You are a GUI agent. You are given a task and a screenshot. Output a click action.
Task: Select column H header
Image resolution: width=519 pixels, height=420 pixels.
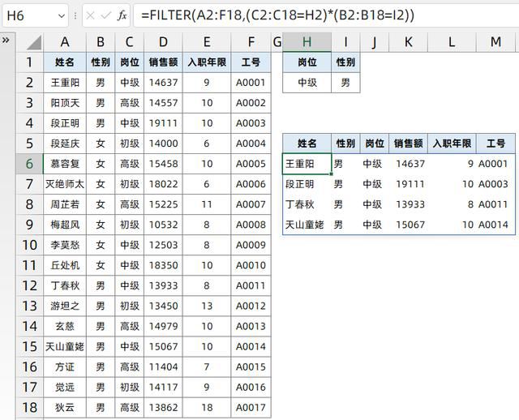pos(307,42)
